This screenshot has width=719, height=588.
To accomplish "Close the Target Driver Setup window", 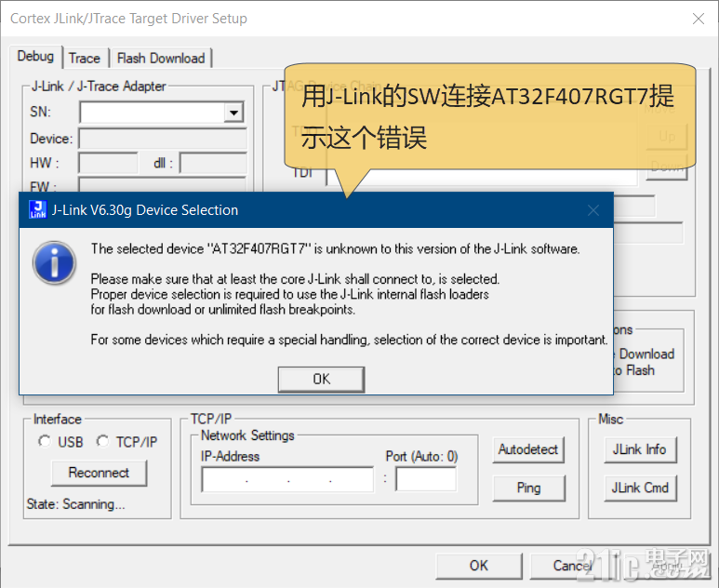I will tap(699, 19).
